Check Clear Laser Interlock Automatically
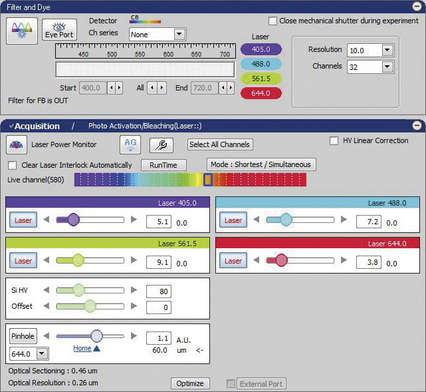Image resolution: width=426 pixels, height=392 pixels. [x=12, y=165]
